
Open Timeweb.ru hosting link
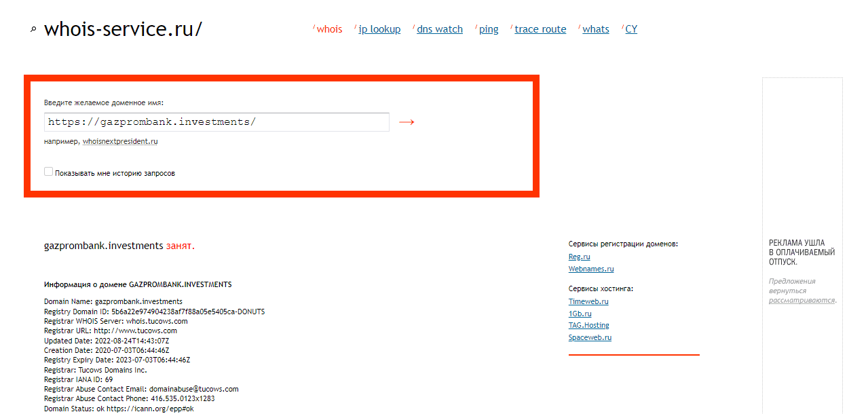(x=588, y=301)
